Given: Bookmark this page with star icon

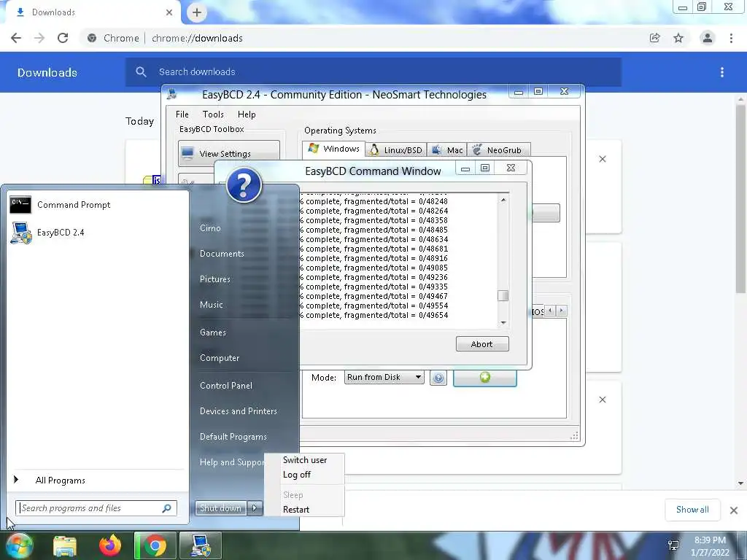Looking at the screenshot, I should pos(678,38).
